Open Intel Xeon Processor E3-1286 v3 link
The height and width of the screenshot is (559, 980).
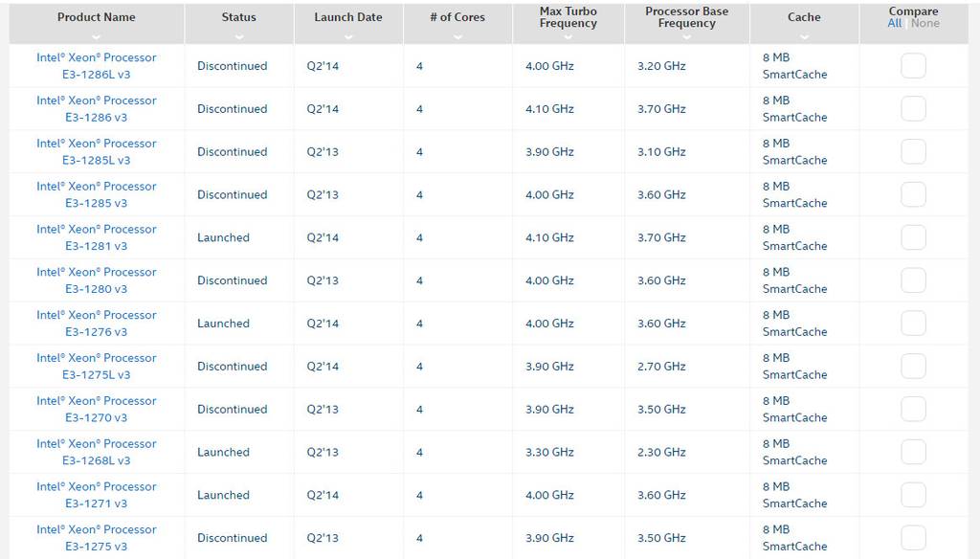(x=96, y=109)
